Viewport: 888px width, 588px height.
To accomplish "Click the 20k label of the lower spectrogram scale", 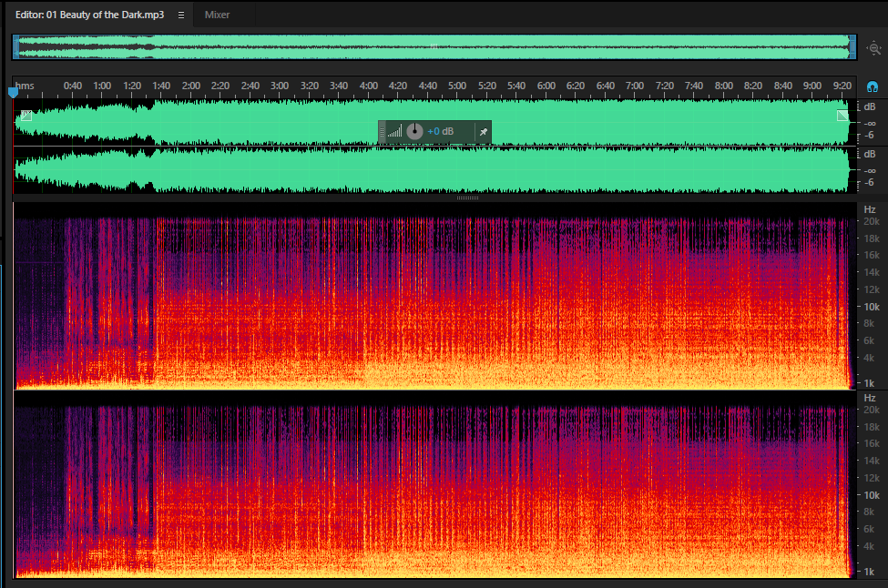I will (x=872, y=410).
